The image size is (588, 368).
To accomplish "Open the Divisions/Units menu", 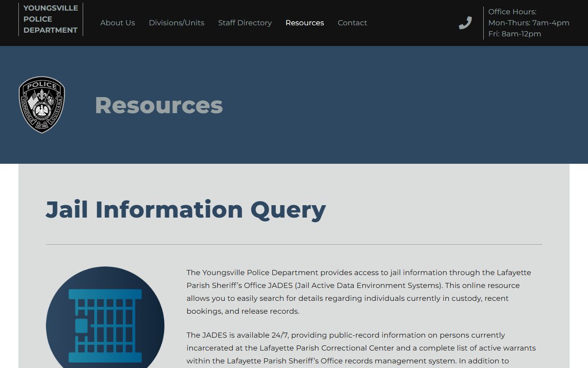I will pyautogui.click(x=176, y=23).
